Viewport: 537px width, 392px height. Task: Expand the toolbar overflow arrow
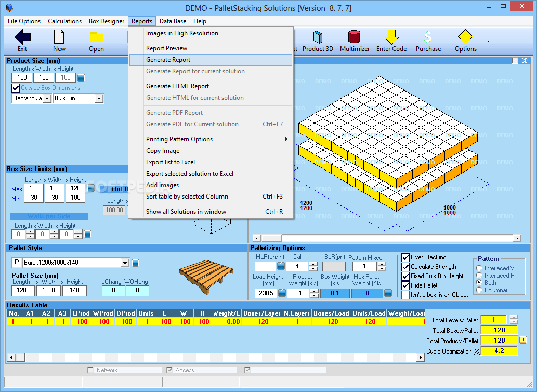tap(488, 41)
